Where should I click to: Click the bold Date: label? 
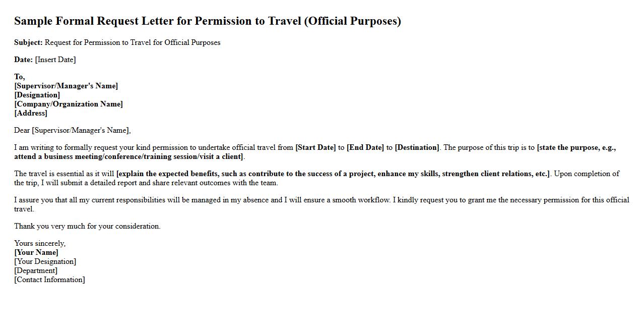coord(23,60)
